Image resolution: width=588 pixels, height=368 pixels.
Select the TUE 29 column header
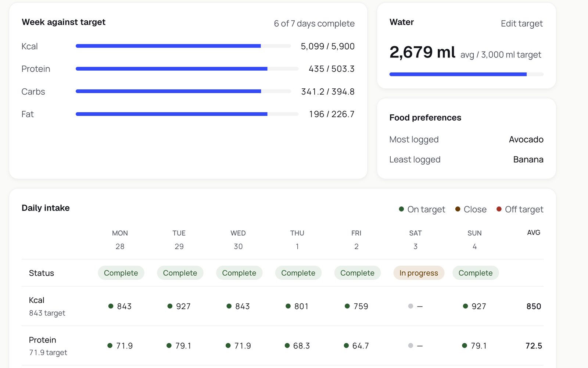click(x=179, y=240)
